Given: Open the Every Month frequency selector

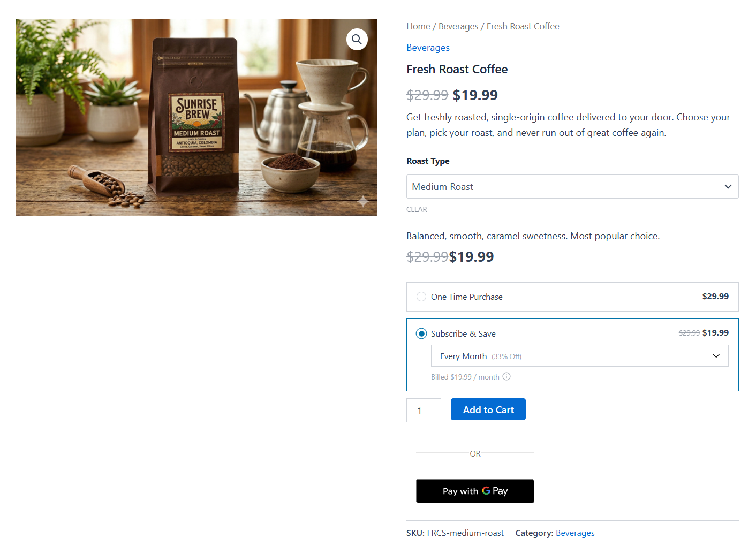Looking at the screenshot, I should click(579, 355).
